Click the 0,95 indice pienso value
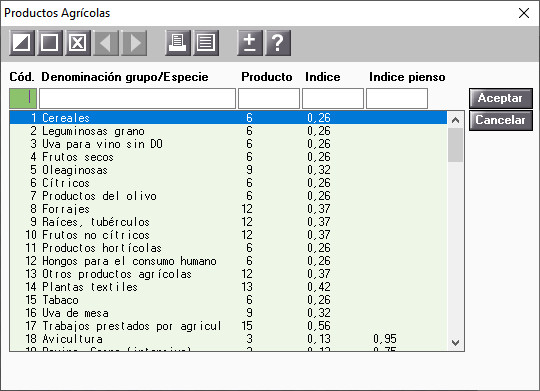Image resolution: width=540 pixels, height=391 pixels. [x=385, y=339]
